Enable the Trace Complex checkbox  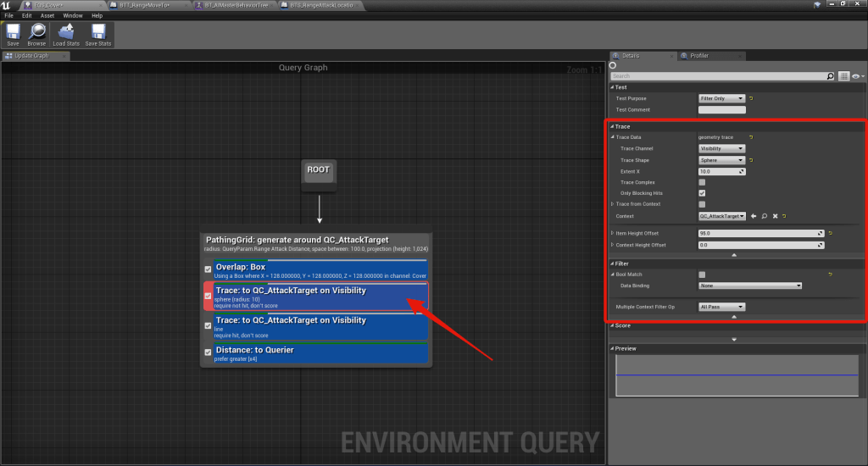tap(702, 182)
